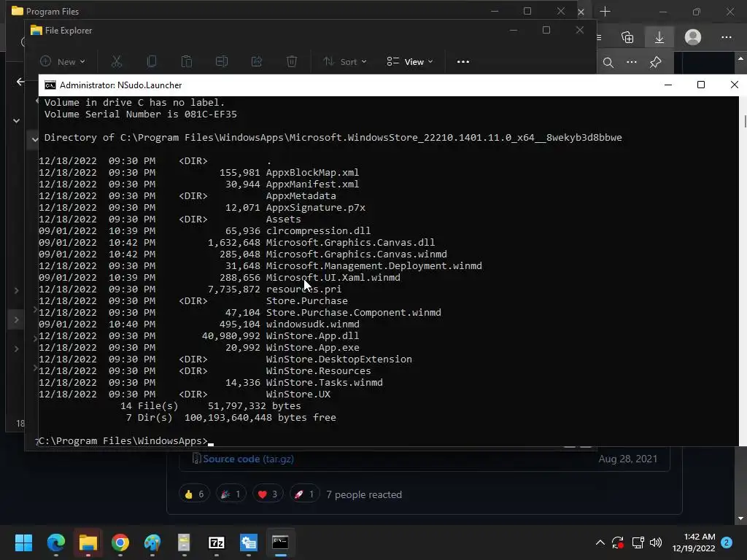Screen dimensions: 747x560
Task: Click the C:\Program Files\WindowsApps> prompt
Action: point(123,441)
